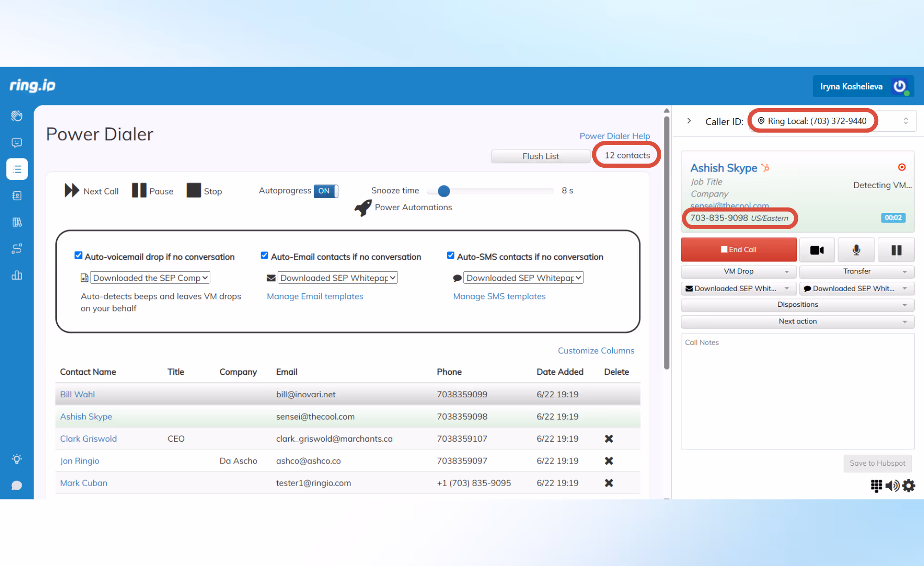
Task: Expand the Next action dropdown
Action: [798, 322]
